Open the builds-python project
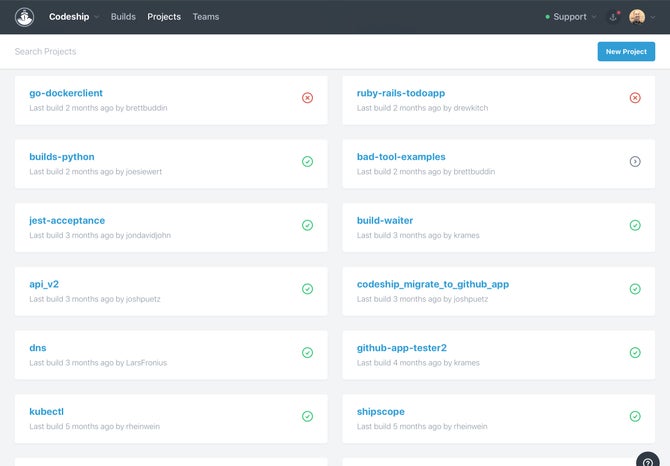The height and width of the screenshot is (466, 670). tap(62, 157)
